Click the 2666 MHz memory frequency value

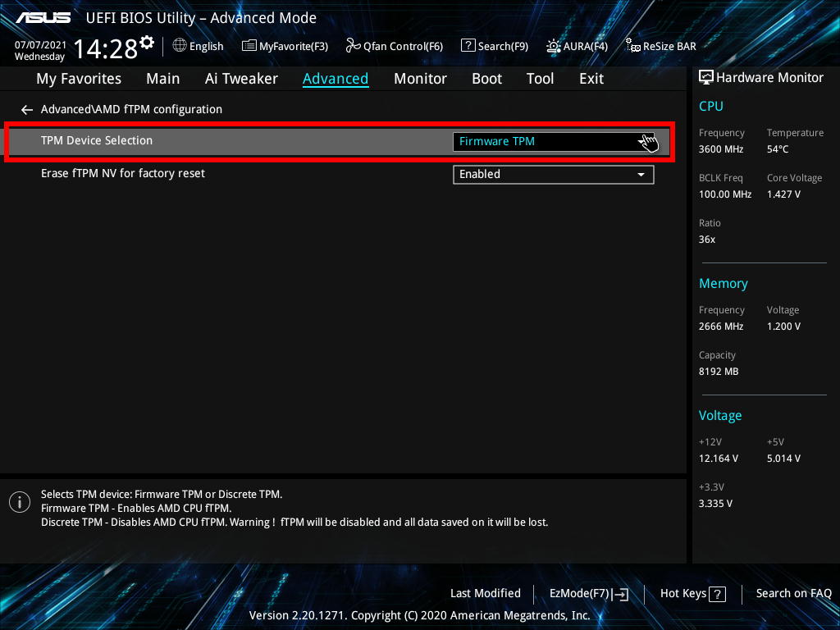(x=720, y=326)
